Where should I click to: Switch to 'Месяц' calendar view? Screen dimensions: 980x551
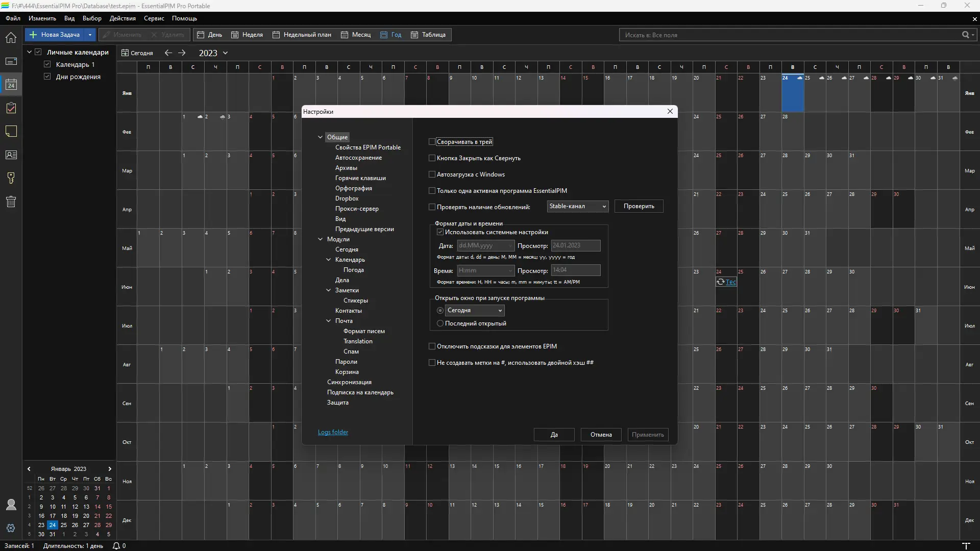[x=356, y=35]
